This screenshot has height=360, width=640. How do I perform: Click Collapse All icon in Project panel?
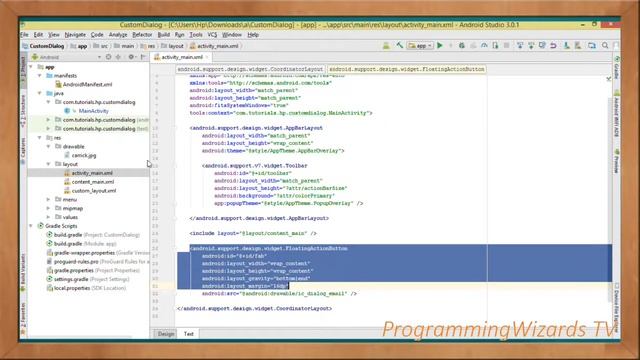[x=118, y=57]
